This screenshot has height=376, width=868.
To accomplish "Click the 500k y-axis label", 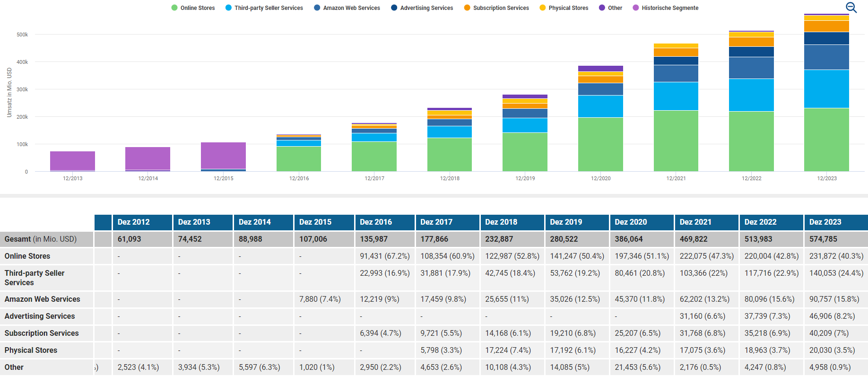I will pos(22,35).
